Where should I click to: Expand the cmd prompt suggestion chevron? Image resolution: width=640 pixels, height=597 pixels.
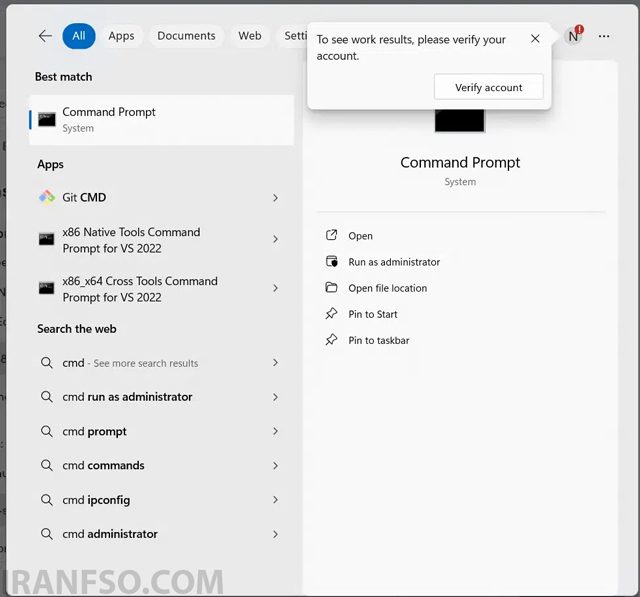pyautogui.click(x=276, y=431)
